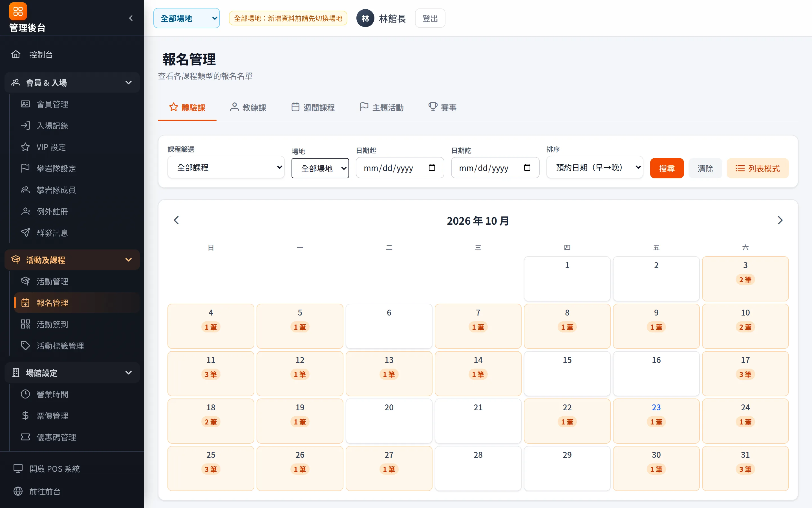The image size is (812, 508).
Task: Collapse the 會員 & 入場 section
Action: tap(72, 83)
